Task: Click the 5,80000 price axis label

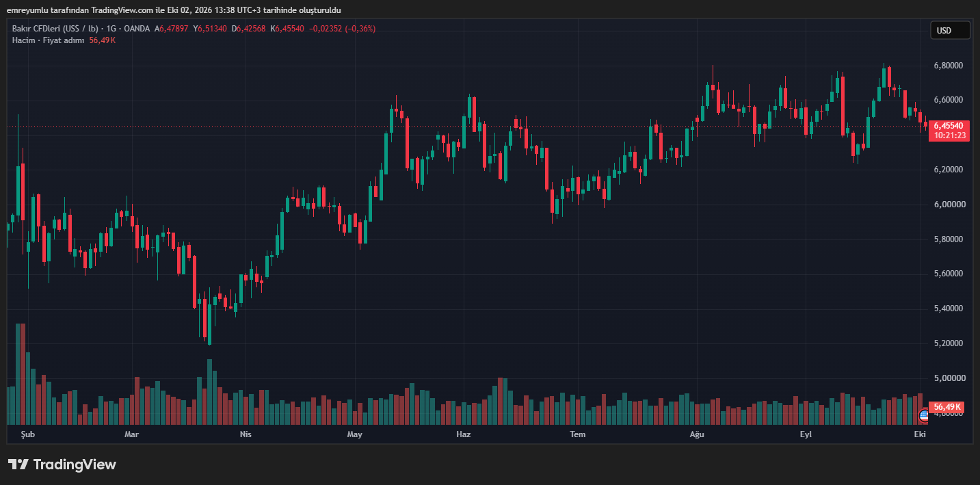Action: [x=949, y=239]
